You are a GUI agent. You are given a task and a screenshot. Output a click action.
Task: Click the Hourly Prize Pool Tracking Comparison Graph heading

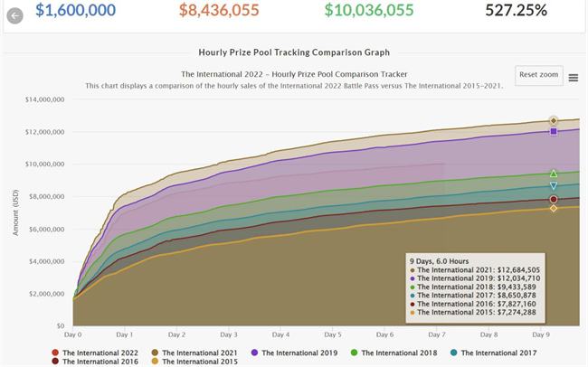point(294,52)
